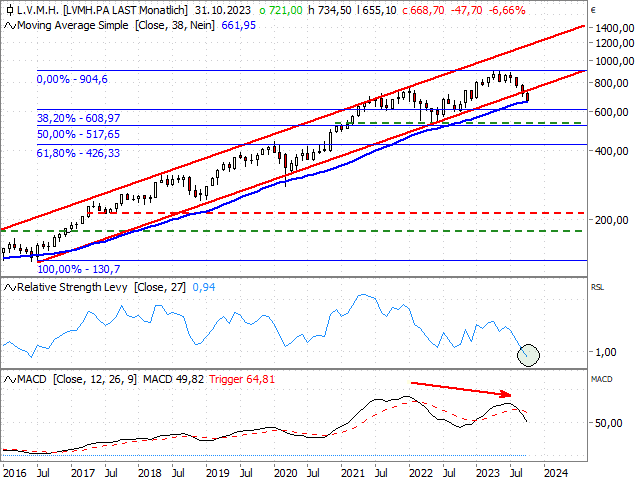Click the Relative Strength Levy [Close, 27] label

(x=101, y=287)
